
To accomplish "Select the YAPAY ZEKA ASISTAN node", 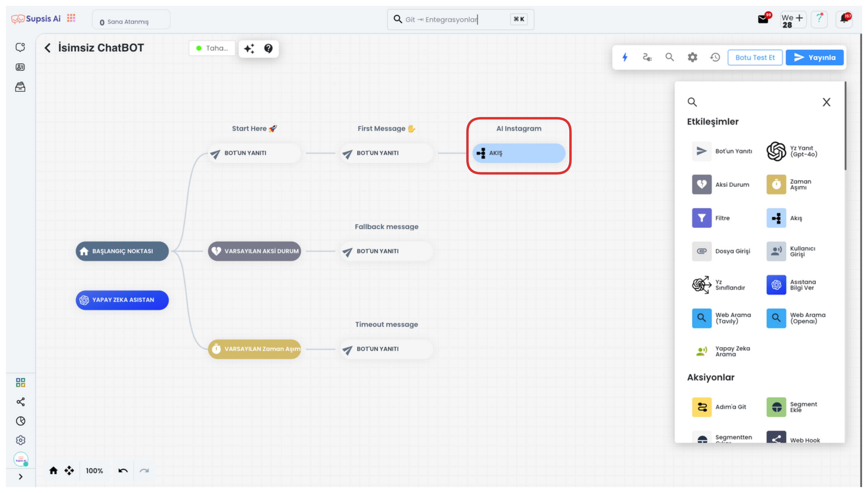I will pyautogui.click(x=122, y=300).
